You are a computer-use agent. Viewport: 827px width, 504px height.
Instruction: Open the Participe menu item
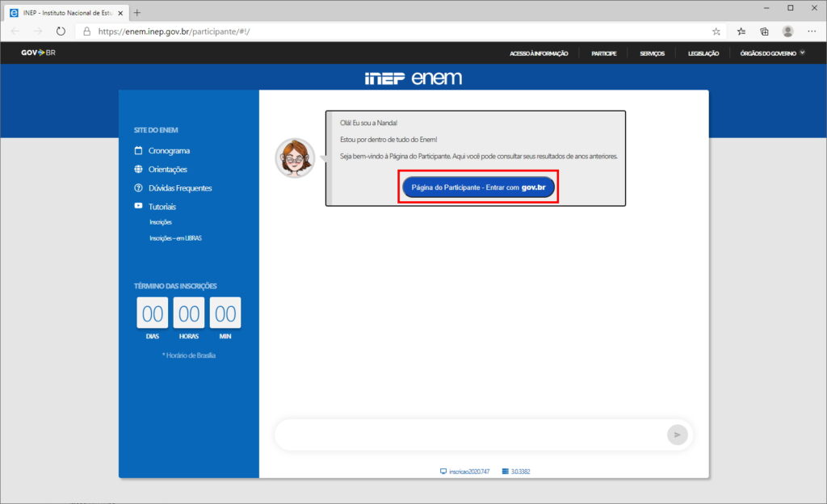coord(603,53)
